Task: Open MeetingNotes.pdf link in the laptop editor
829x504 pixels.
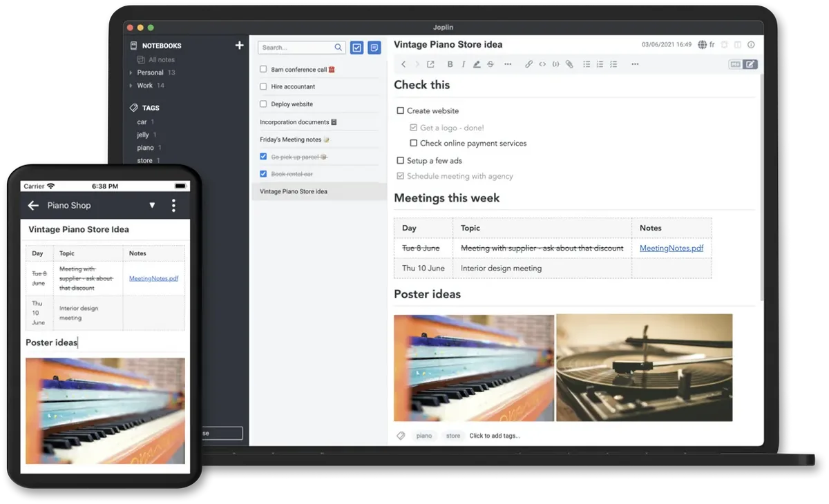Action: point(671,248)
